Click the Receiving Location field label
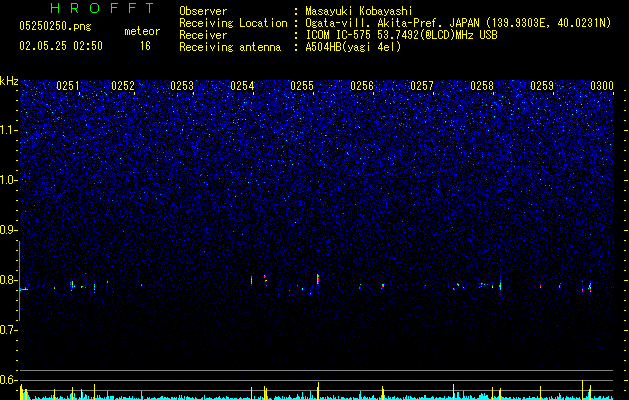The width and height of the screenshot is (629, 400). (x=233, y=23)
